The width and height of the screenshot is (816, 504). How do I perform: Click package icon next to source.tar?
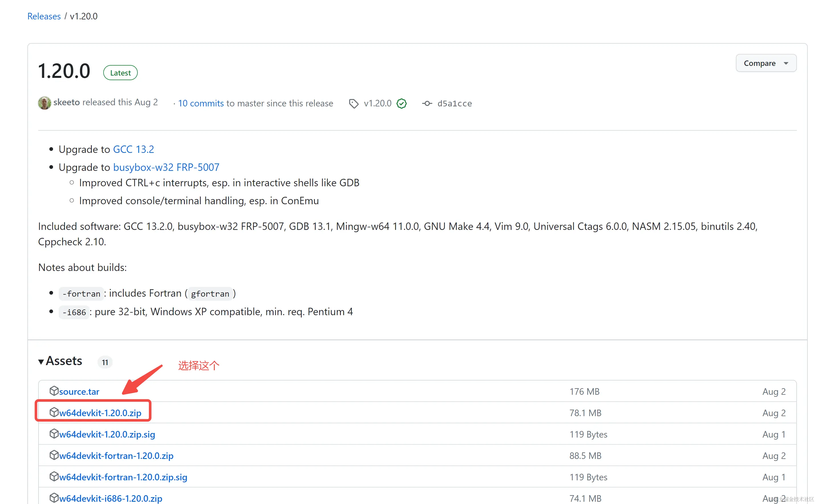pyautogui.click(x=54, y=391)
